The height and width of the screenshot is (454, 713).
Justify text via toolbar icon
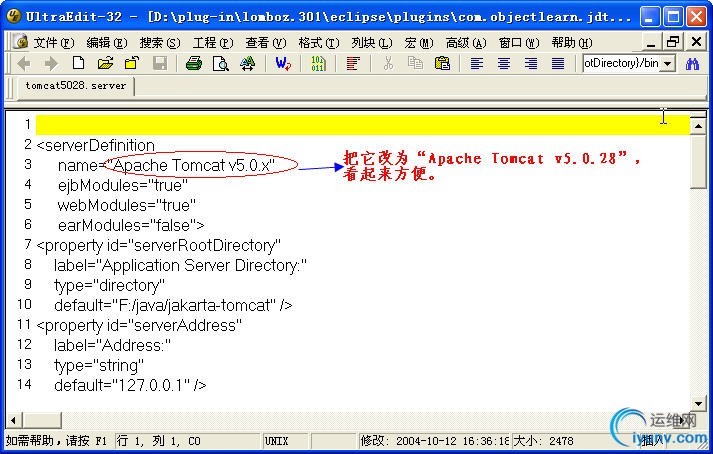[558, 63]
